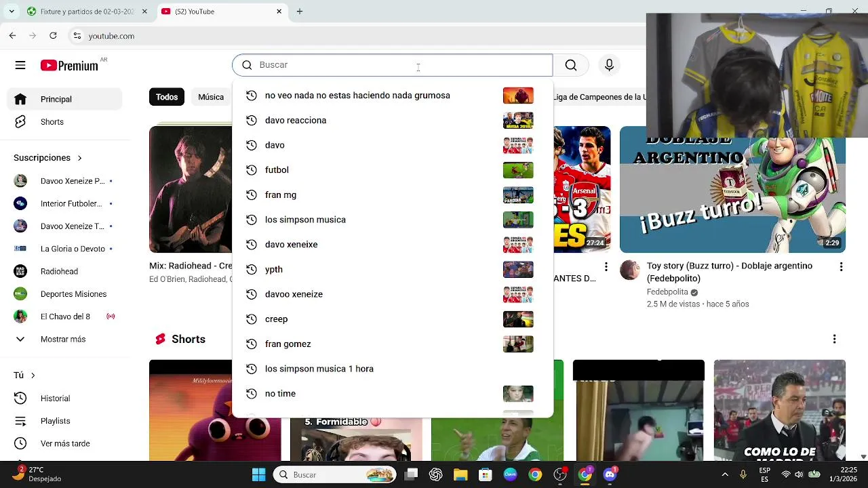Open the three-dot menu beside ANTES D... video
The image size is (868, 488).
(x=606, y=267)
